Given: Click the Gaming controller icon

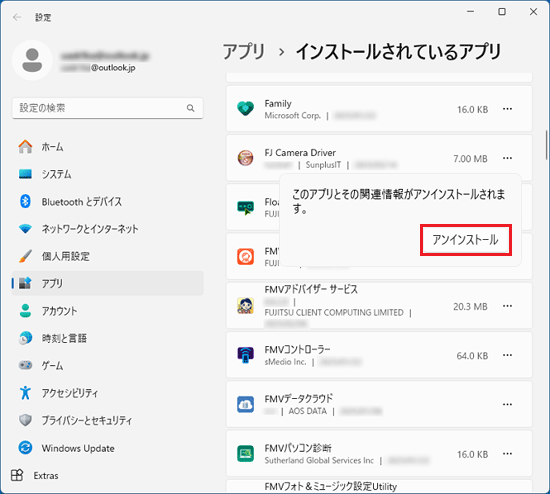Looking at the screenshot, I should pyautogui.click(x=25, y=365).
